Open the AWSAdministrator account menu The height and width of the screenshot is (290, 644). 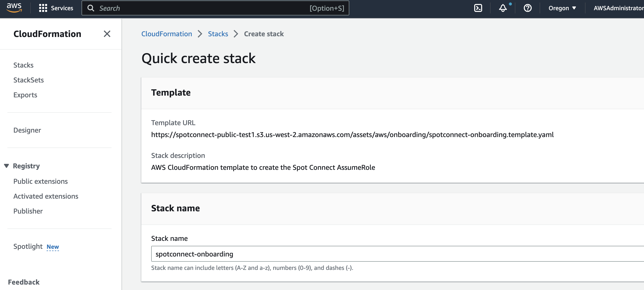(x=618, y=8)
